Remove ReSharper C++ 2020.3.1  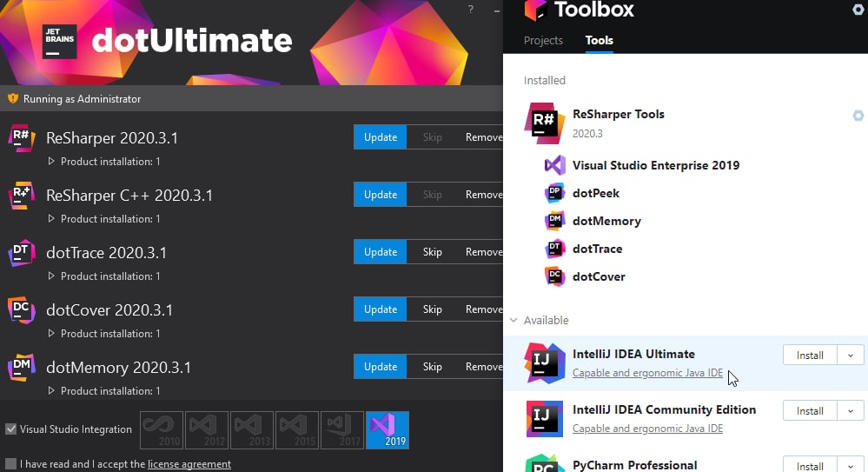pos(484,195)
